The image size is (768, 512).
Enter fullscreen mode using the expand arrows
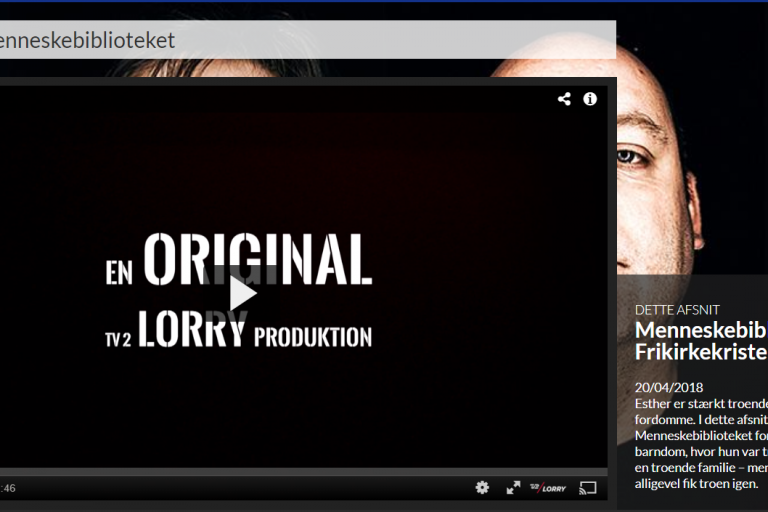pos(513,487)
